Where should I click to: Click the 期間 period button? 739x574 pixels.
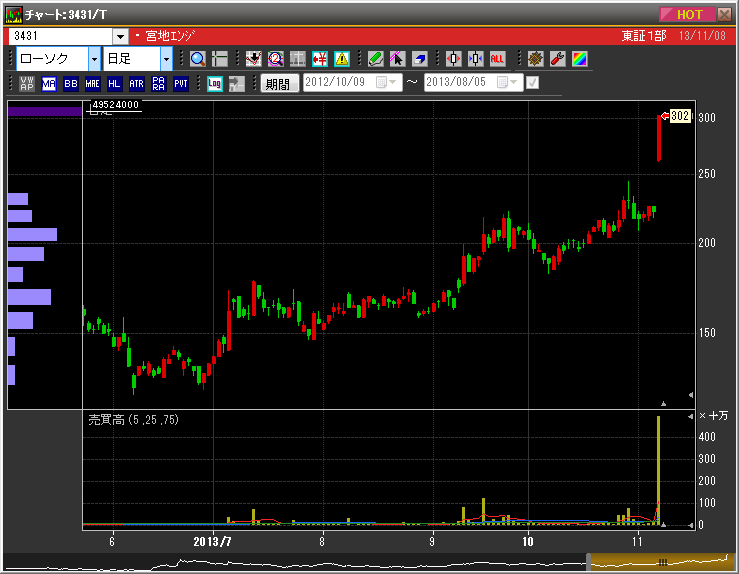pos(277,84)
